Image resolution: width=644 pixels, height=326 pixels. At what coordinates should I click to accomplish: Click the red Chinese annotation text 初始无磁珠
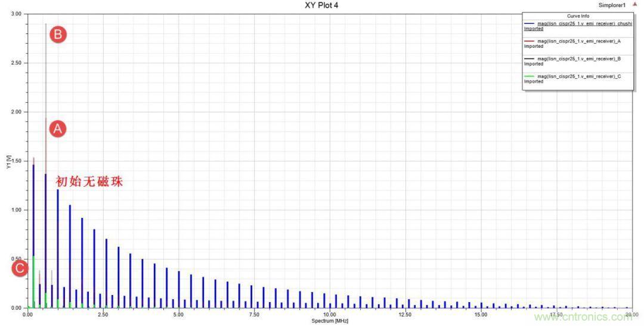89,182
